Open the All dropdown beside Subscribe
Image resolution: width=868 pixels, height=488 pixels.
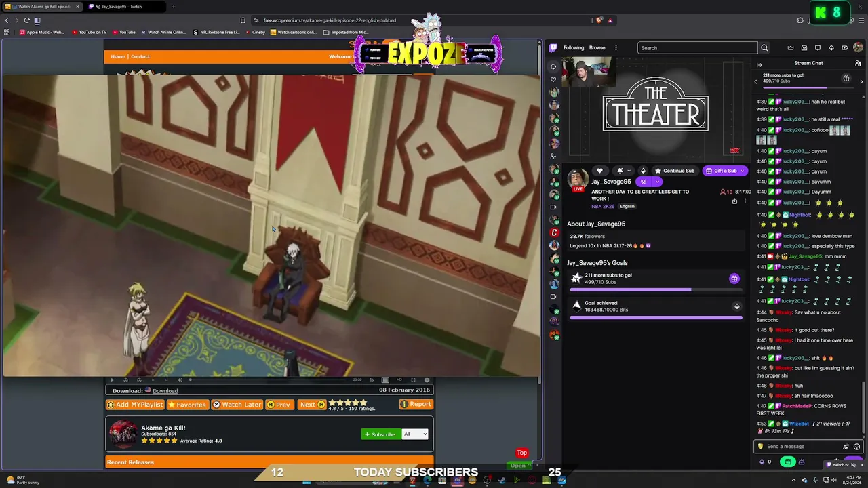[415, 434]
